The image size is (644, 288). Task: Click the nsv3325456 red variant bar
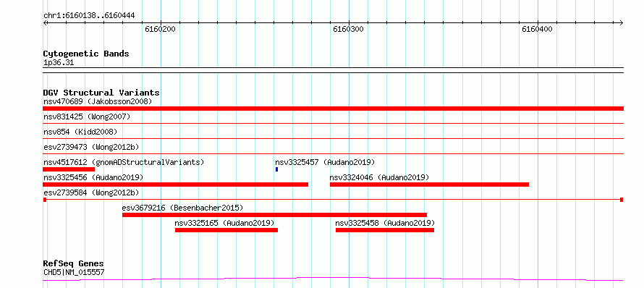(x=175, y=185)
